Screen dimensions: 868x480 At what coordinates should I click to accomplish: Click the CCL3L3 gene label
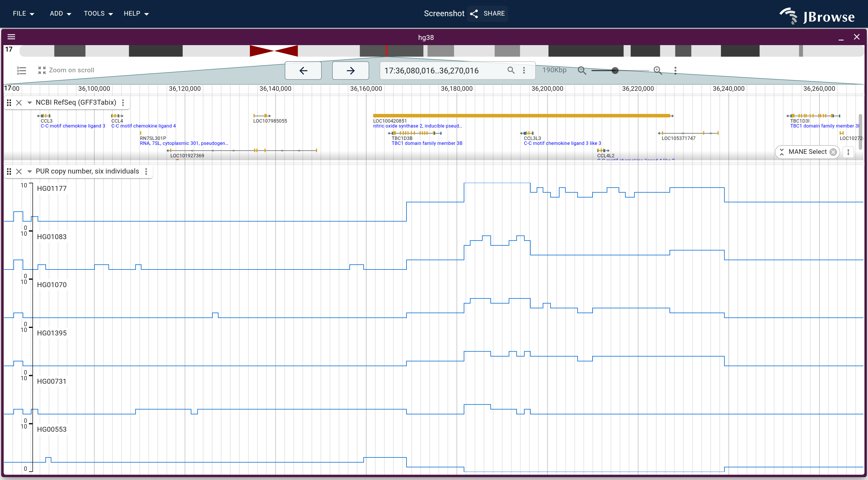(x=532, y=138)
